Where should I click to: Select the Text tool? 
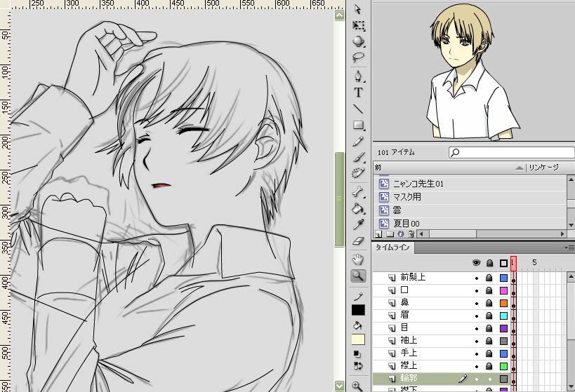pos(358,93)
